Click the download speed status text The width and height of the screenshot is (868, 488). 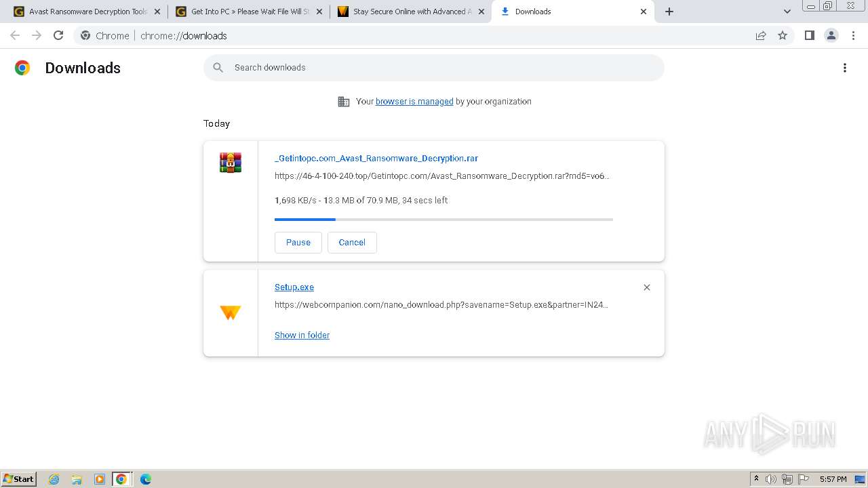tap(361, 200)
